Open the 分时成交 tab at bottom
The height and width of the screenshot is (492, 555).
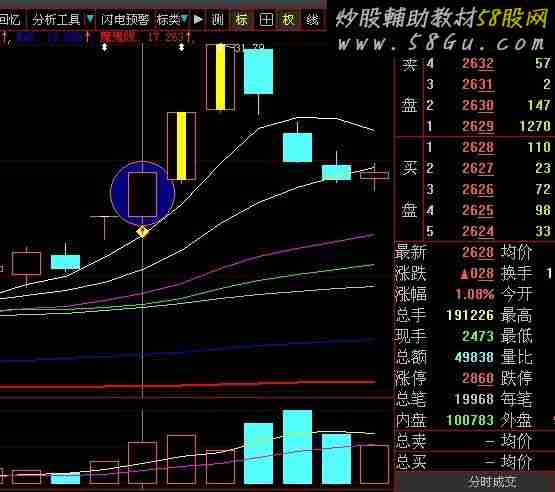(x=493, y=482)
